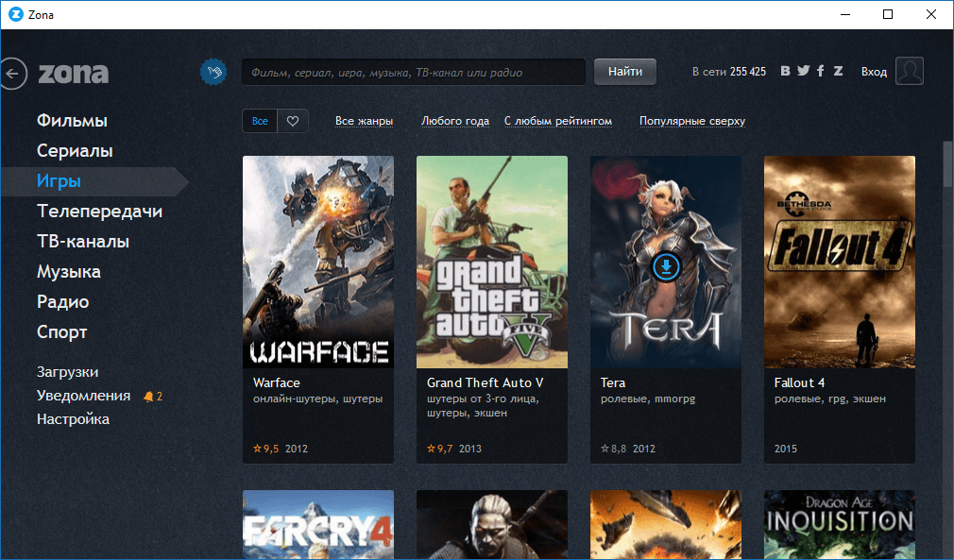Go to Музыка section
The height and width of the screenshot is (560, 954).
tap(69, 272)
